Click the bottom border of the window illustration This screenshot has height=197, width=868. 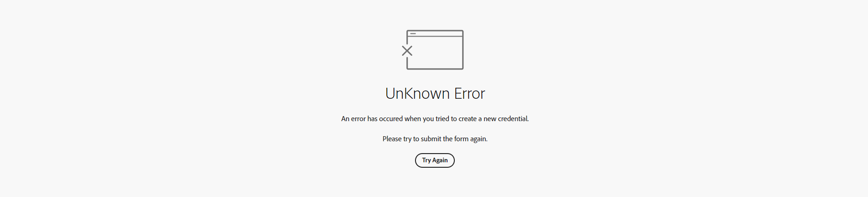(x=435, y=69)
